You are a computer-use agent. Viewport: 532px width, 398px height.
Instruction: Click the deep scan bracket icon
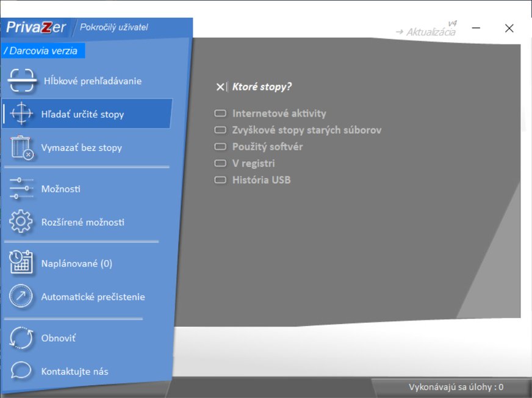(x=22, y=81)
